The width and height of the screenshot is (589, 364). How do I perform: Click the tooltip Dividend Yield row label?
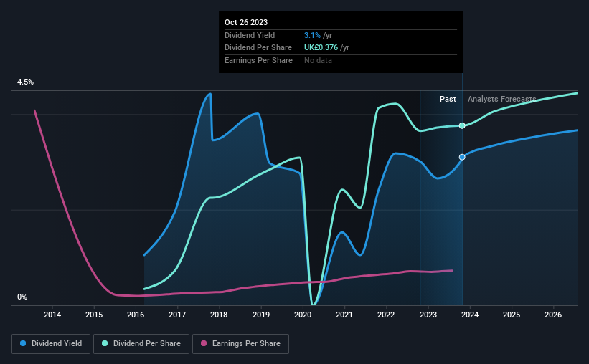point(250,35)
